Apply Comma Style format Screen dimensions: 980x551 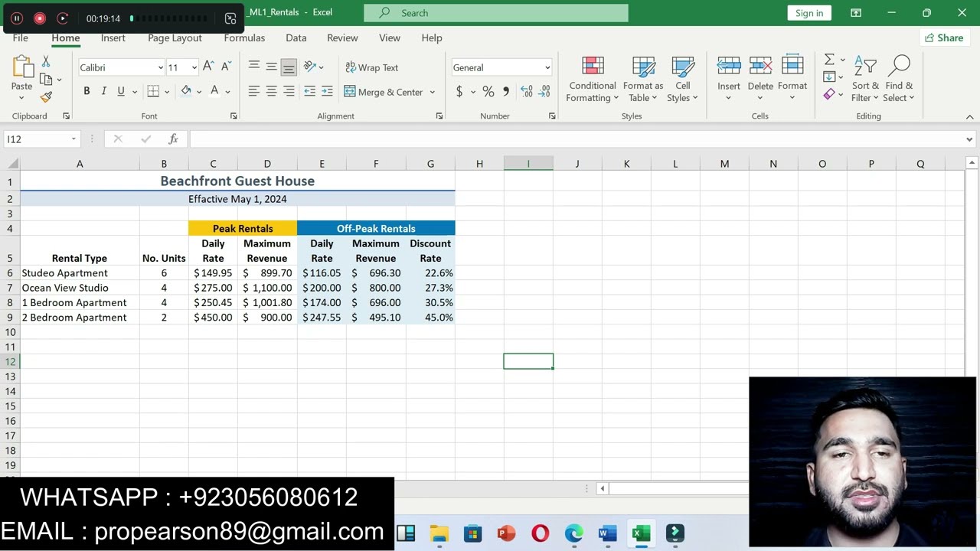click(x=505, y=92)
